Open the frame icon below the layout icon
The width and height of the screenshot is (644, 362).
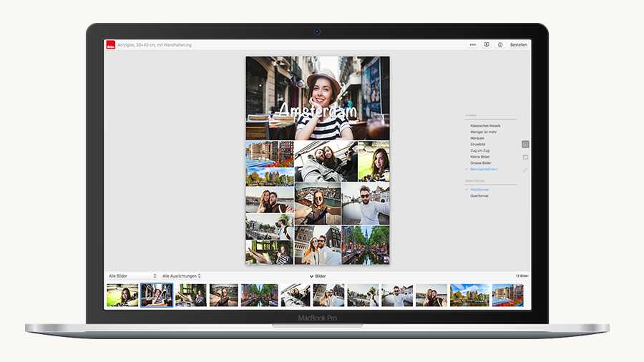[x=525, y=157]
